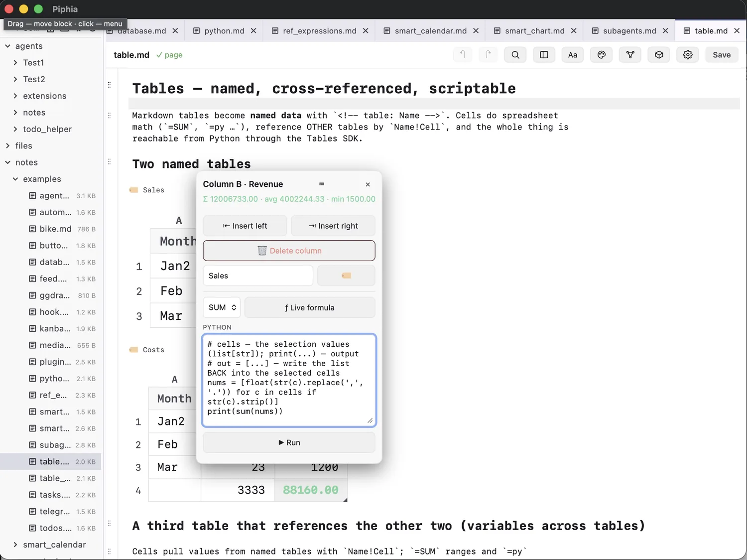Screen dimensions: 747x560
Task: Open the theme palette icon
Action: click(602, 55)
